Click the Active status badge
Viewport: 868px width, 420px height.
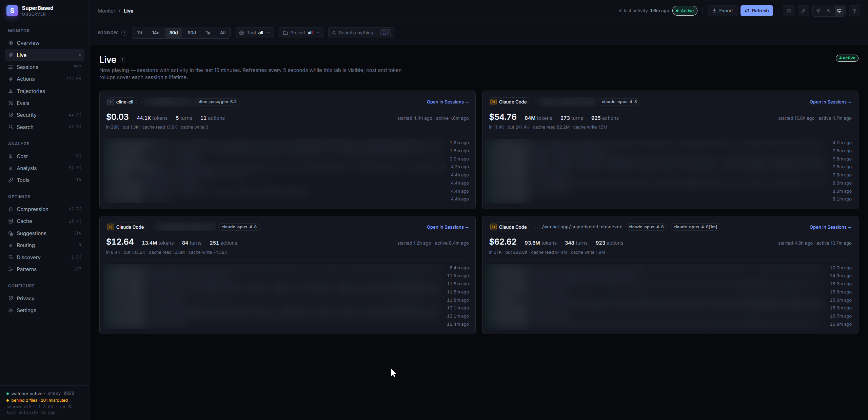pyautogui.click(x=685, y=11)
